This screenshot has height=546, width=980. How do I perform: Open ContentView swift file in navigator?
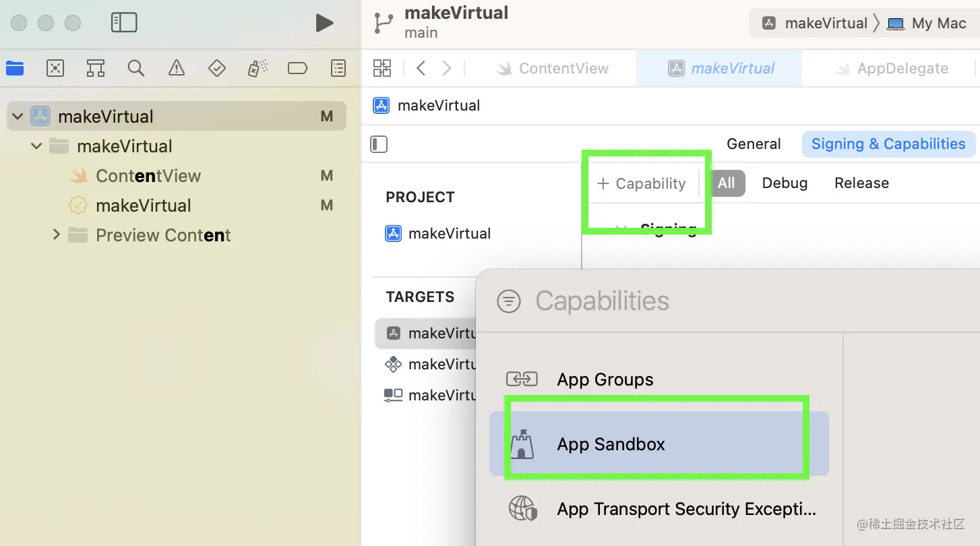[148, 176]
